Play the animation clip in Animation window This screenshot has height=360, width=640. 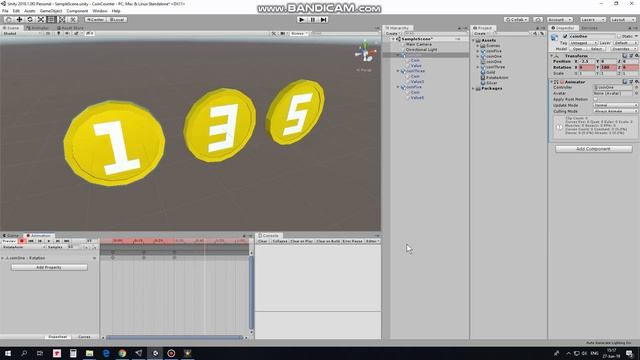[x=49, y=241]
